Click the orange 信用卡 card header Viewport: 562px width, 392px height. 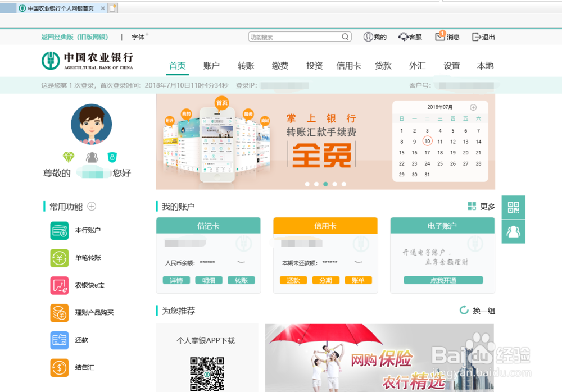coord(325,226)
